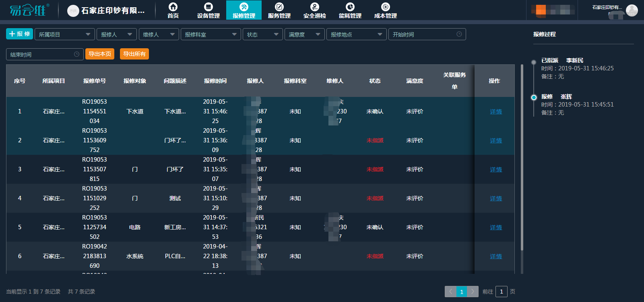Screen dimensions: 644x302
Task: Open the 满意度 dropdown
Action: pyautogui.click(x=304, y=35)
